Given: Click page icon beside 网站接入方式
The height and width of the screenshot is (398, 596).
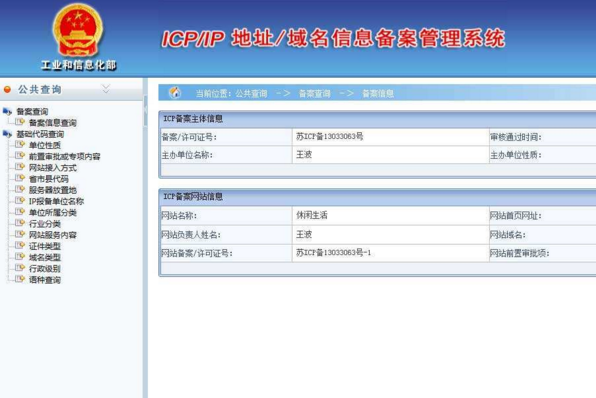Looking at the screenshot, I should pos(20,167).
